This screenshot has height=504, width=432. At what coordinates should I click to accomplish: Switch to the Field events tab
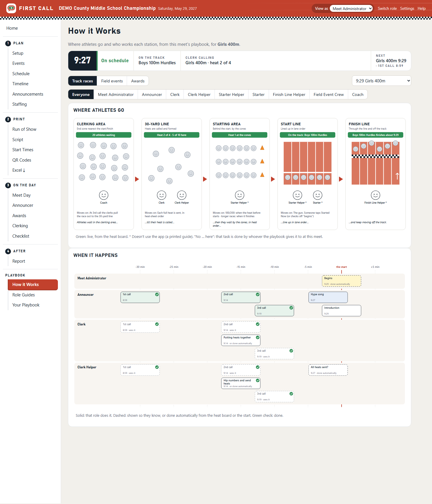tap(112, 81)
